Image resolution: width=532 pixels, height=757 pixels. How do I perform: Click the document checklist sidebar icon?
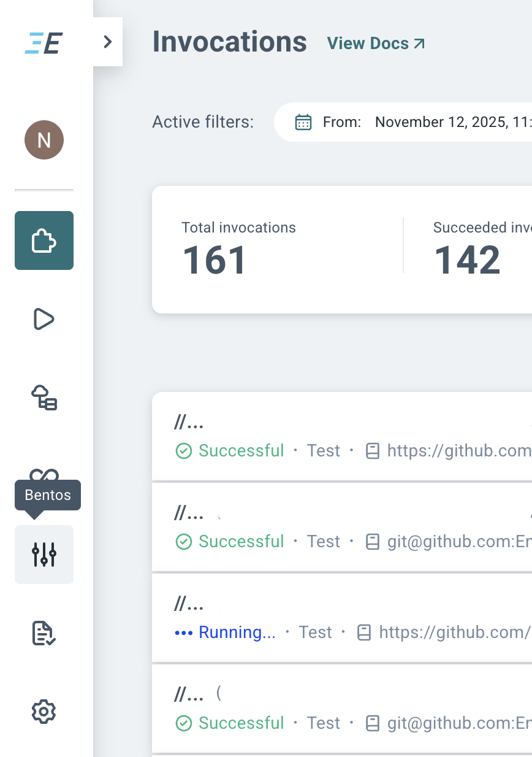tap(44, 633)
